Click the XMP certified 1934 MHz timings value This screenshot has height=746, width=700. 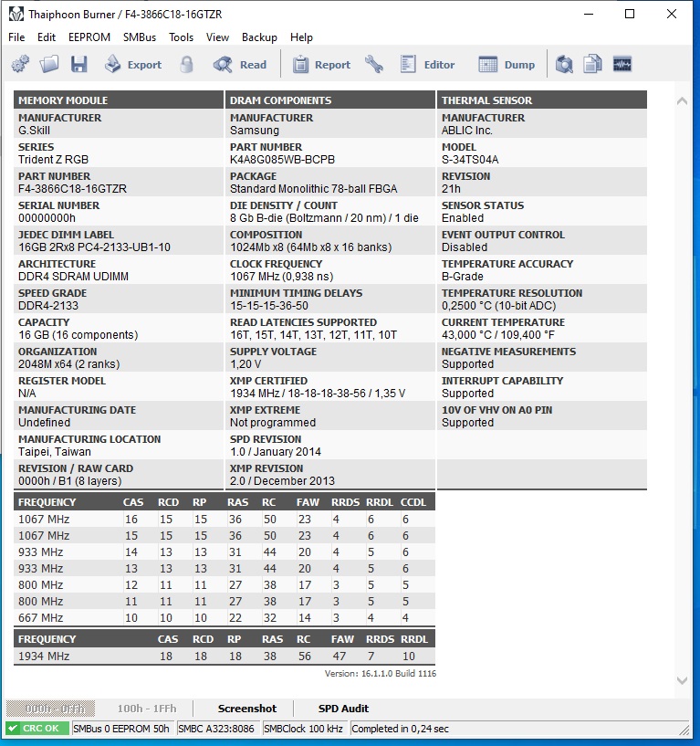click(x=318, y=394)
